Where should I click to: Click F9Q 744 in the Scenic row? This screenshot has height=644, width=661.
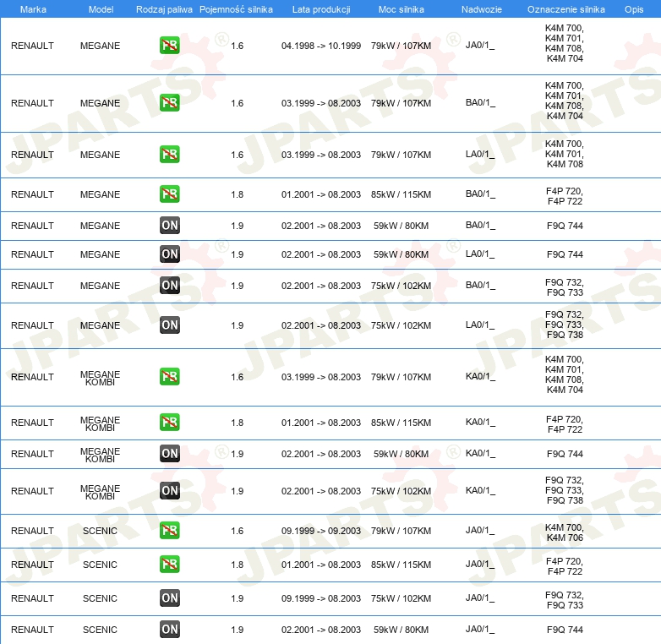[565, 630]
